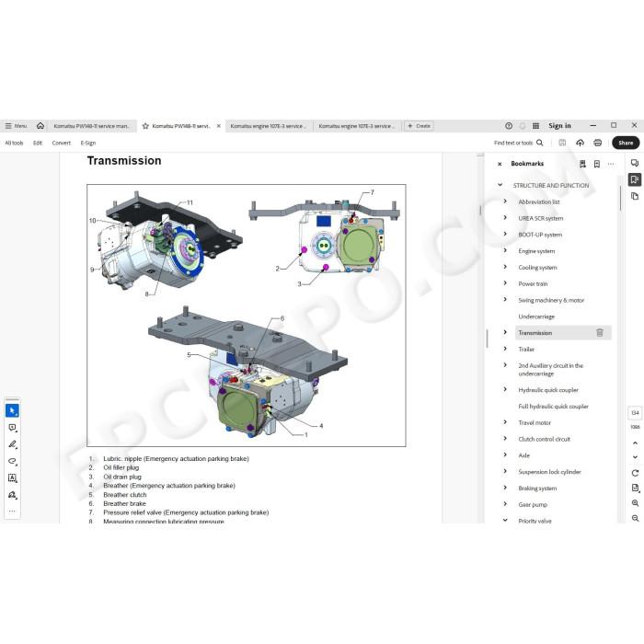Close the active Komatsu PW148 tab
Screen dimensions: 644x644
(219, 126)
